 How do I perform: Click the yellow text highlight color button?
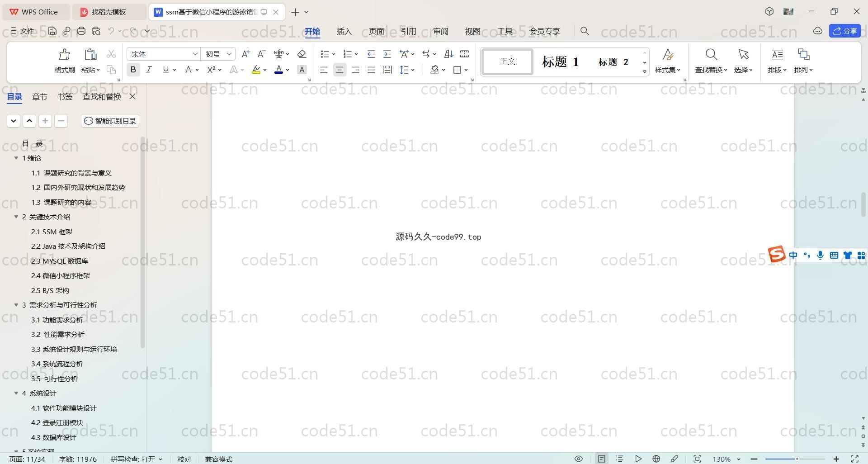pos(256,70)
